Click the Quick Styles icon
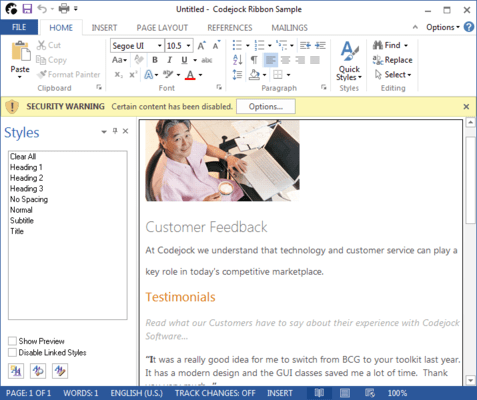477x400 pixels. tap(349, 61)
